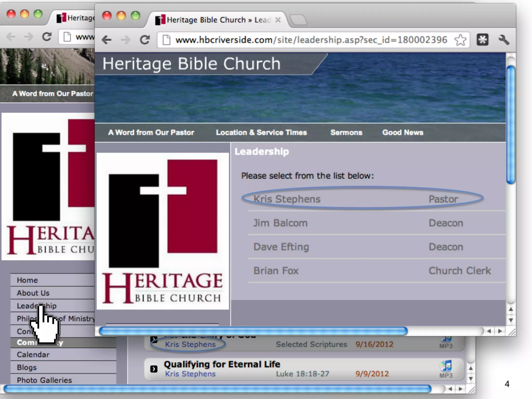Click the puzzle extension icon

tap(482, 40)
